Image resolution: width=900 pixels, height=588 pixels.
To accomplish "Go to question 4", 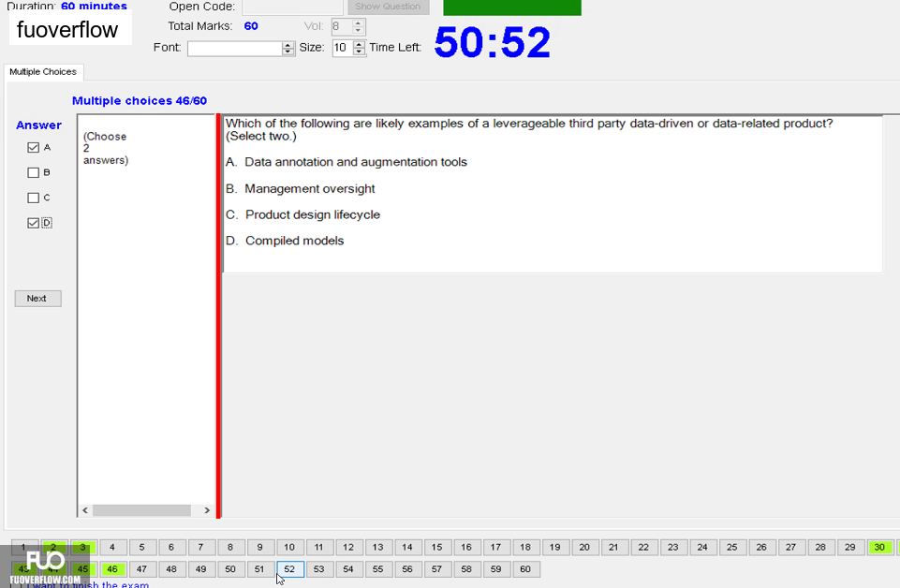I will tap(112, 547).
